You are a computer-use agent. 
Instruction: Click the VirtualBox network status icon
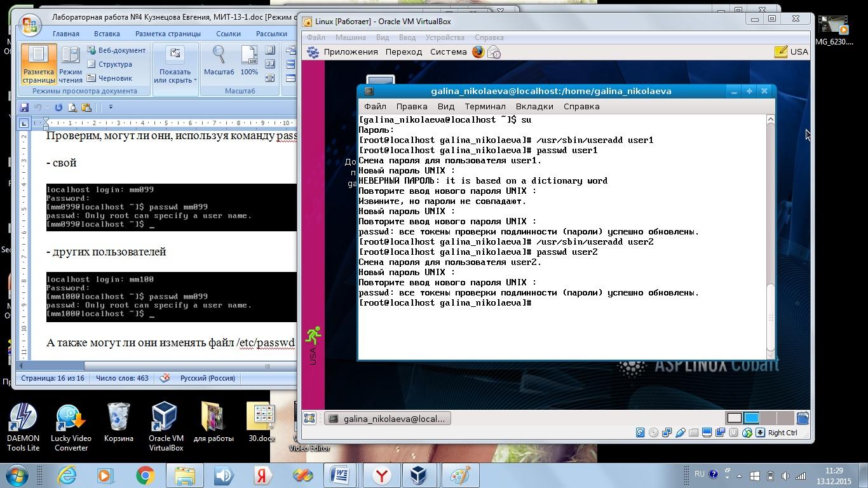667,433
